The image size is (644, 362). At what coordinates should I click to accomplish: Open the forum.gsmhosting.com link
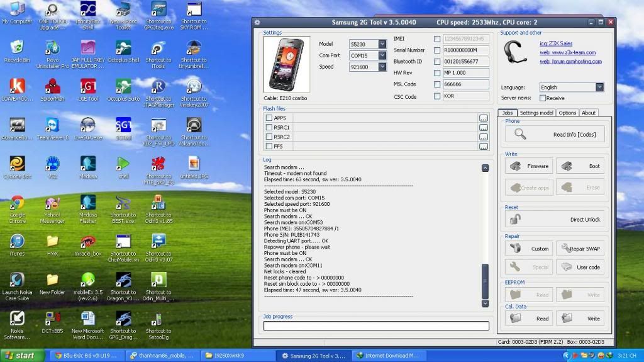point(570,62)
